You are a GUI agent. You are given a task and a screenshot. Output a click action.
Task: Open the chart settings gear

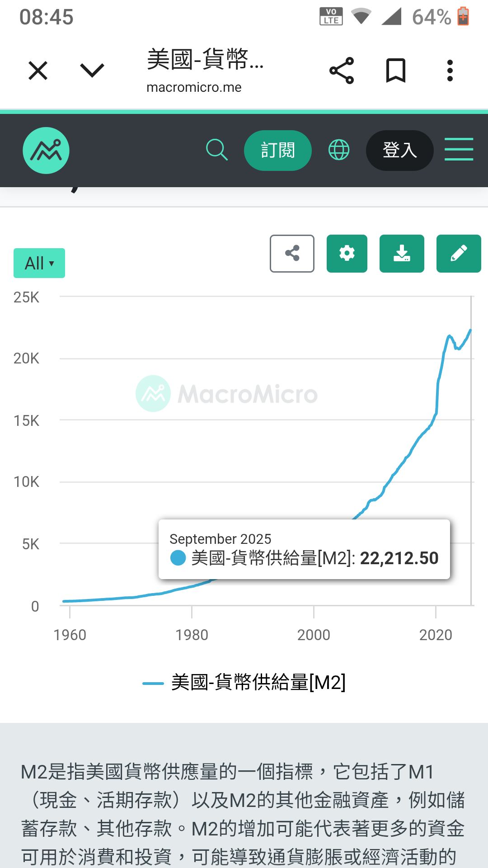coord(347,254)
